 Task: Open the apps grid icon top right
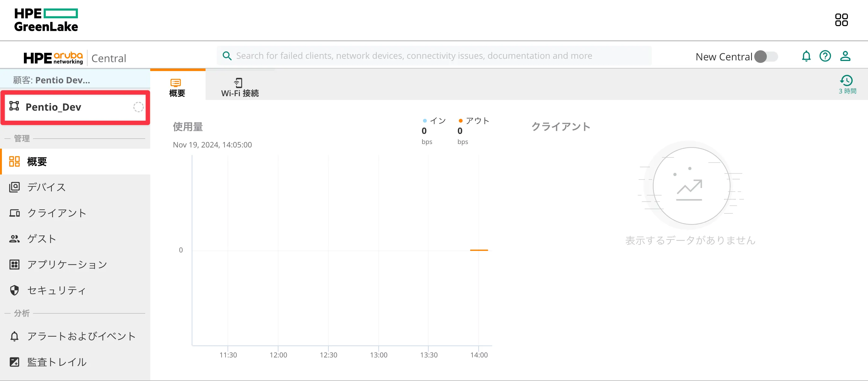point(841,20)
